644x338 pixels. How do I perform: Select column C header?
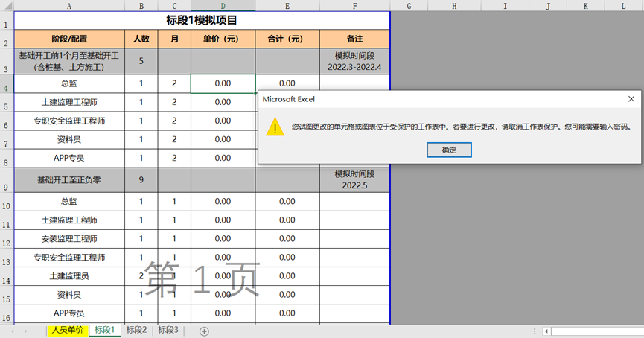pos(174,6)
